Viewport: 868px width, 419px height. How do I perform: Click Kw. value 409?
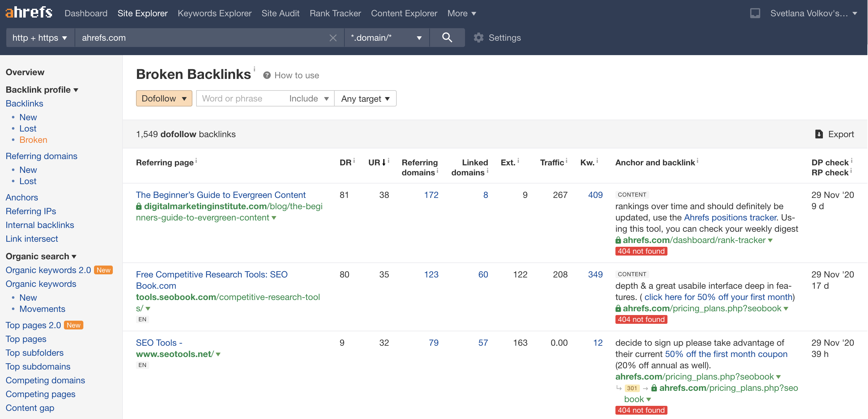click(595, 195)
